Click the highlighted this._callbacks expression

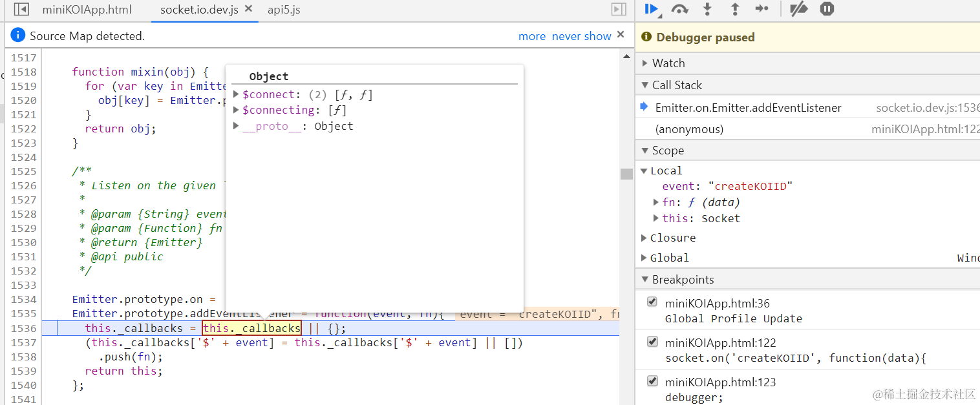pyautogui.click(x=251, y=328)
